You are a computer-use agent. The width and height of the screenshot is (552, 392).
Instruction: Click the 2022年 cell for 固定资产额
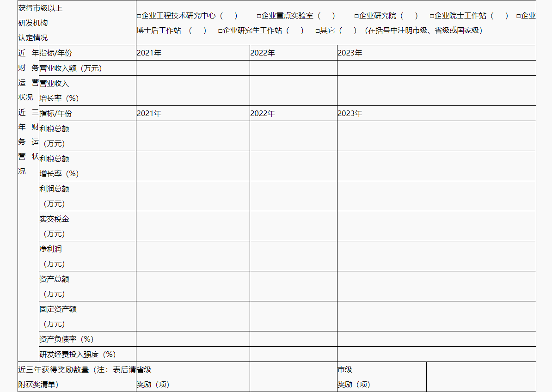(x=293, y=316)
